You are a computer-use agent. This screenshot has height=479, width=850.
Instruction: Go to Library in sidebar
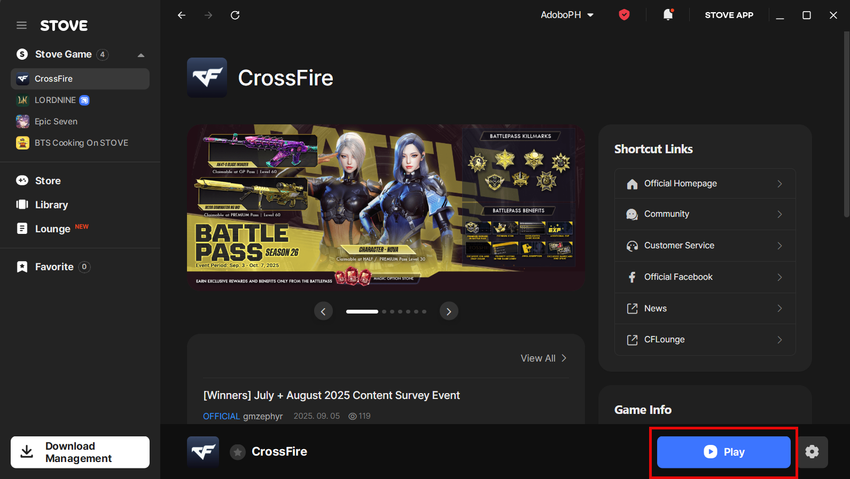(x=51, y=205)
